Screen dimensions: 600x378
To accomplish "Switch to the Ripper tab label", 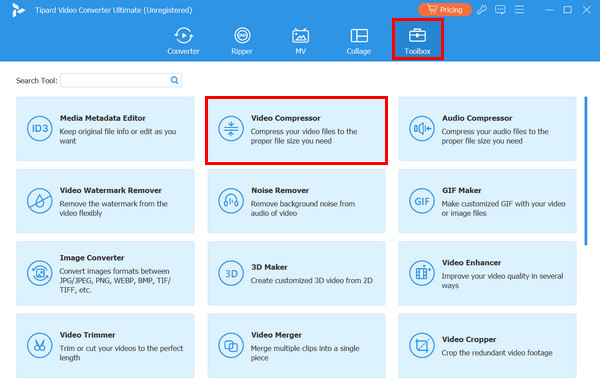I will pos(242,51).
